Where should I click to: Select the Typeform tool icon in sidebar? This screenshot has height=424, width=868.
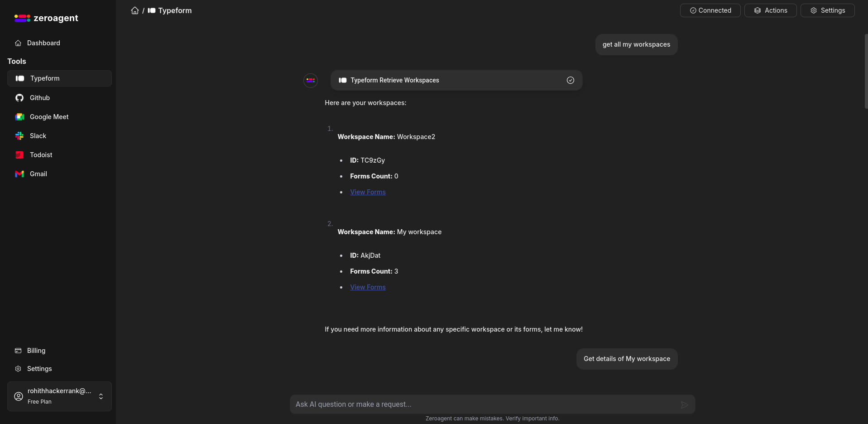click(20, 78)
